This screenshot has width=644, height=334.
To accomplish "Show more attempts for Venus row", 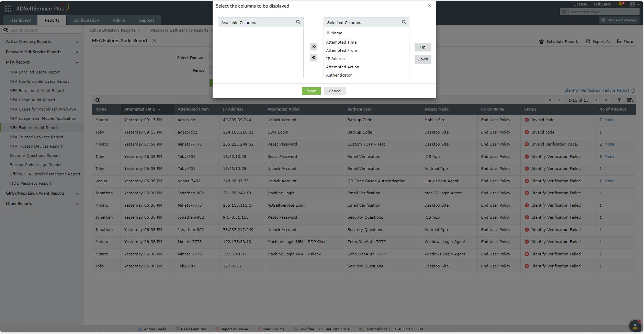I will tap(609, 181).
